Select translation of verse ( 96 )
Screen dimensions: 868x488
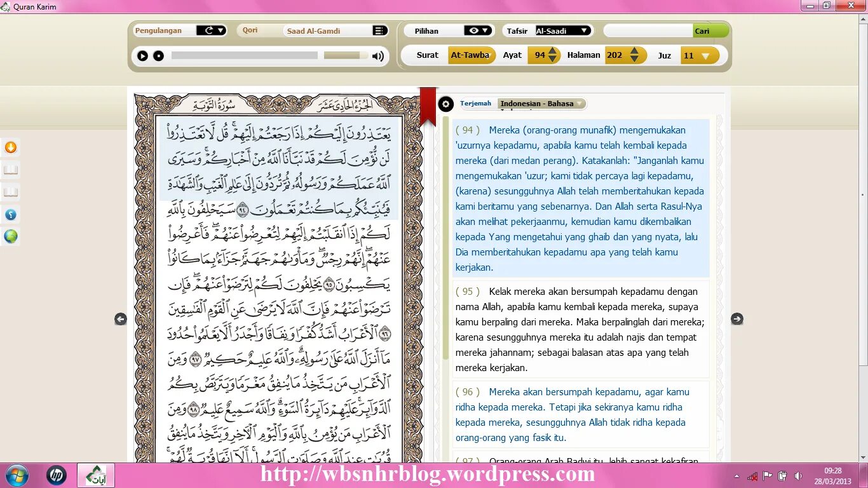pyautogui.click(x=581, y=414)
